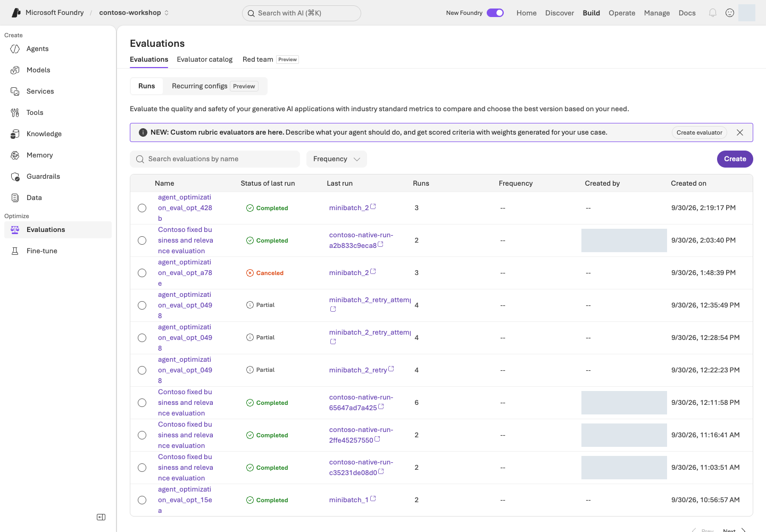The image size is (766, 532).
Task: Open the Contoso evaluation created at 2:03:40 PM
Action: coord(186,240)
